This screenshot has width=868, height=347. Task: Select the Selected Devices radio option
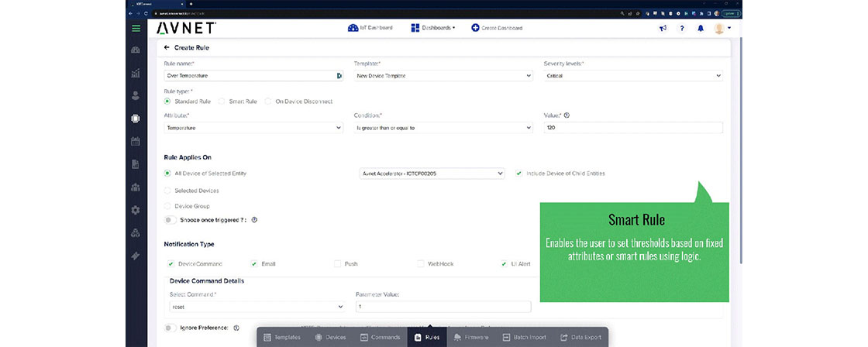pyautogui.click(x=167, y=191)
